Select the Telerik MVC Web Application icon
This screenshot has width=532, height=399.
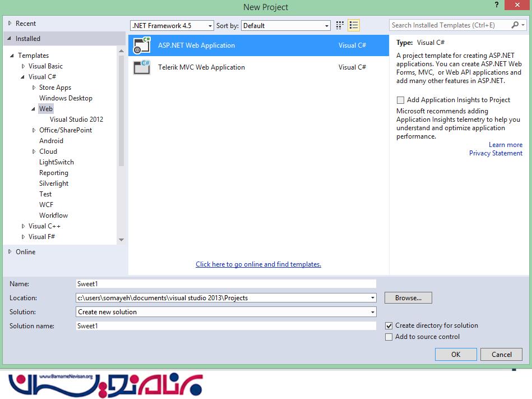point(142,67)
